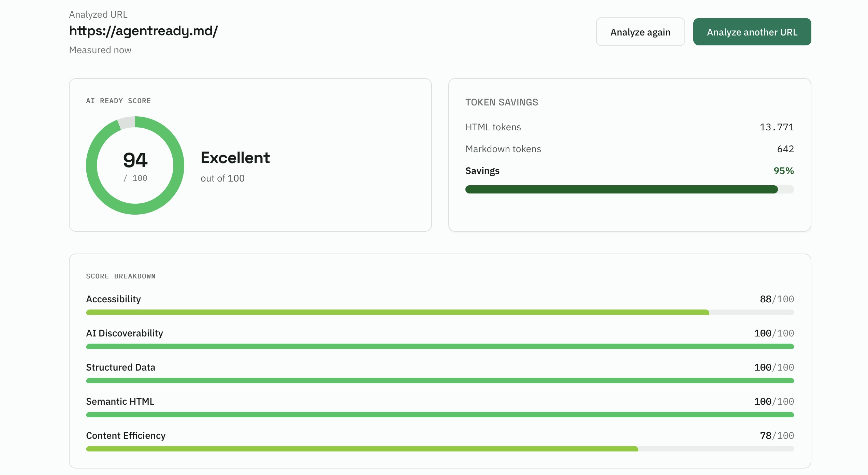Click the Content Efficiency score bar
Viewport: 868px width, 475px height.
click(440, 449)
